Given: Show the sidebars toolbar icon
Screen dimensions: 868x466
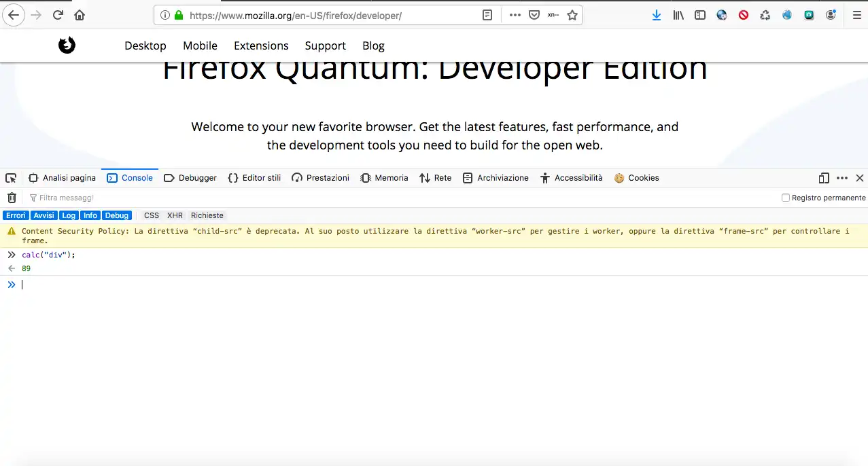Looking at the screenshot, I should click(700, 15).
